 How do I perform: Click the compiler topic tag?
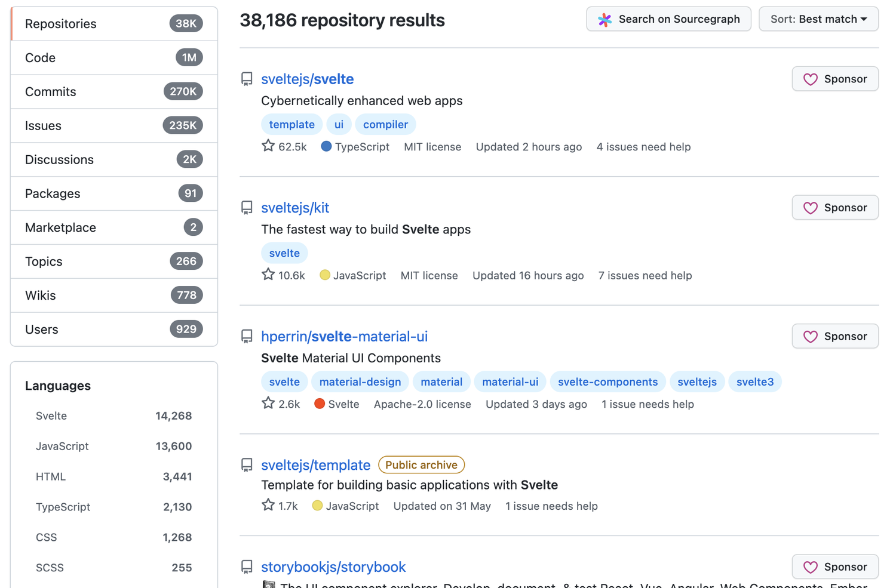pyautogui.click(x=385, y=125)
